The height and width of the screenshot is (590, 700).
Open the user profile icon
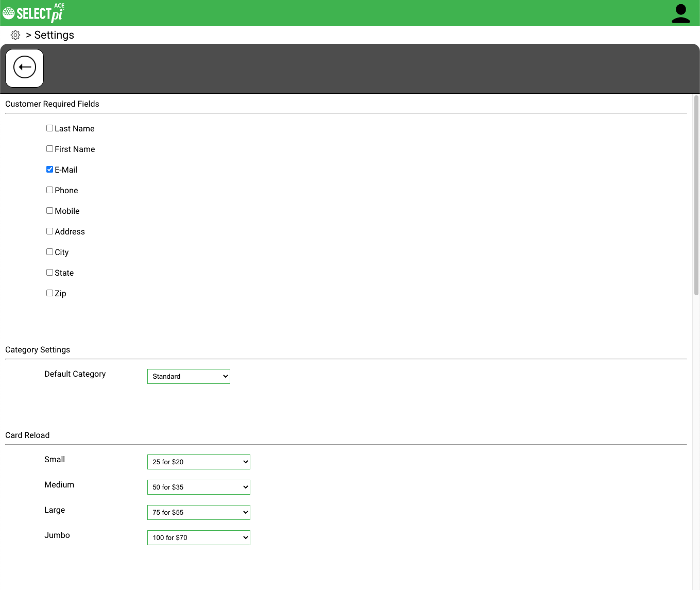pos(680,13)
